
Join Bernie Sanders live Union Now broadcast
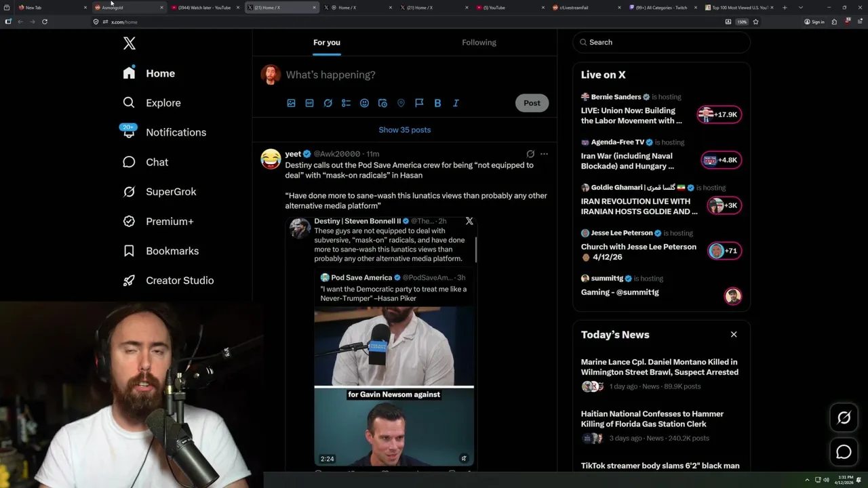point(631,116)
